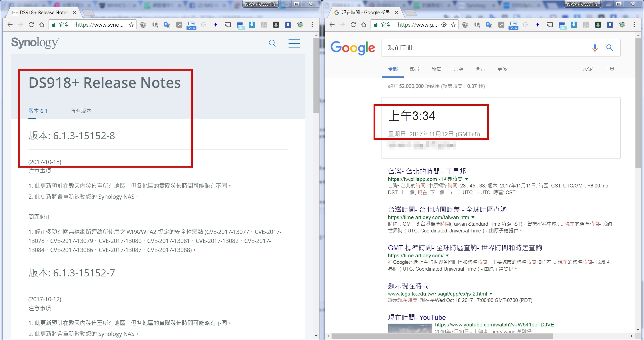Screen dimensions: 644x340
Task: Reload the Google search page
Action: pyautogui.click(x=353, y=25)
